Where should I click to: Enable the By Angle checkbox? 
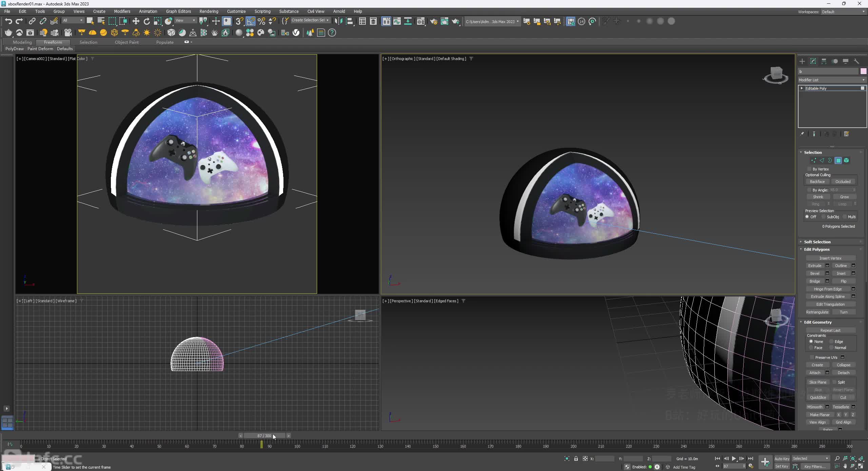point(809,190)
